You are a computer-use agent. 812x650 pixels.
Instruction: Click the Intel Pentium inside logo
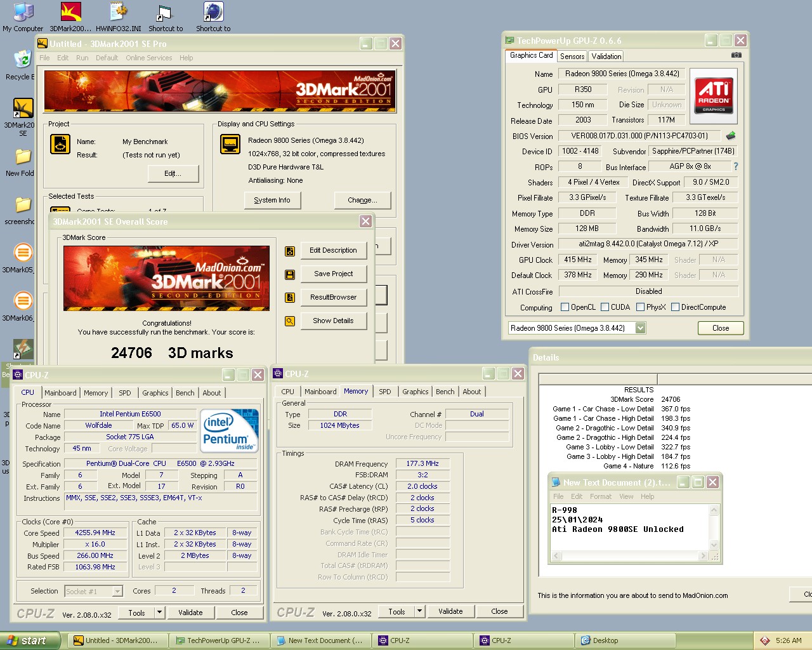point(229,431)
